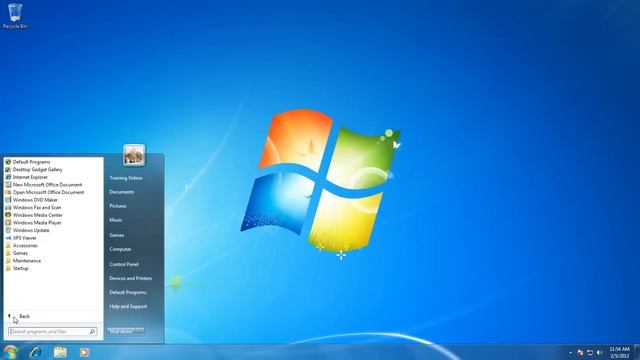The width and height of the screenshot is (640, 360).
Task: Click the Desktop Gadget Gallery icon
Action: (x=8, y=169)
